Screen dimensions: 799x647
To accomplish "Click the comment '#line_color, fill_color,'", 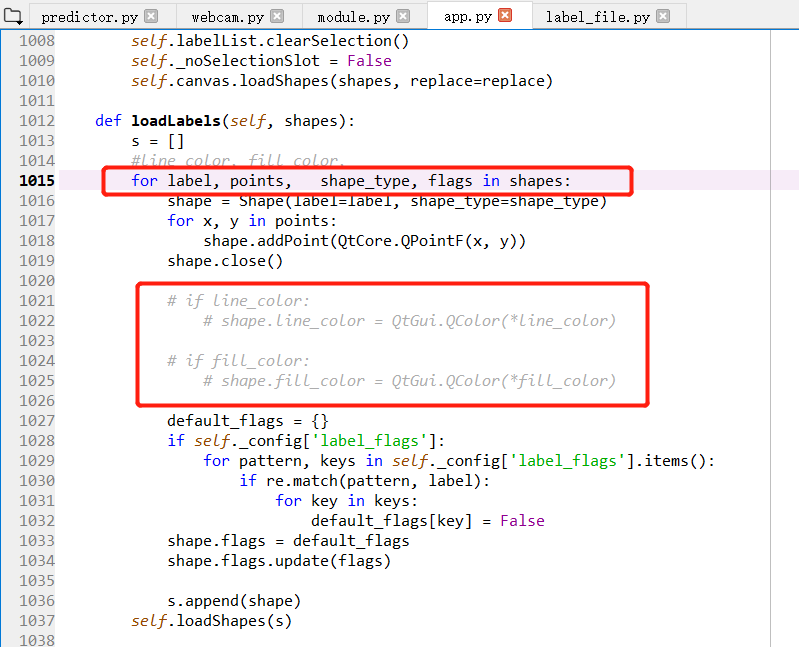I will [x=238, y=161].
